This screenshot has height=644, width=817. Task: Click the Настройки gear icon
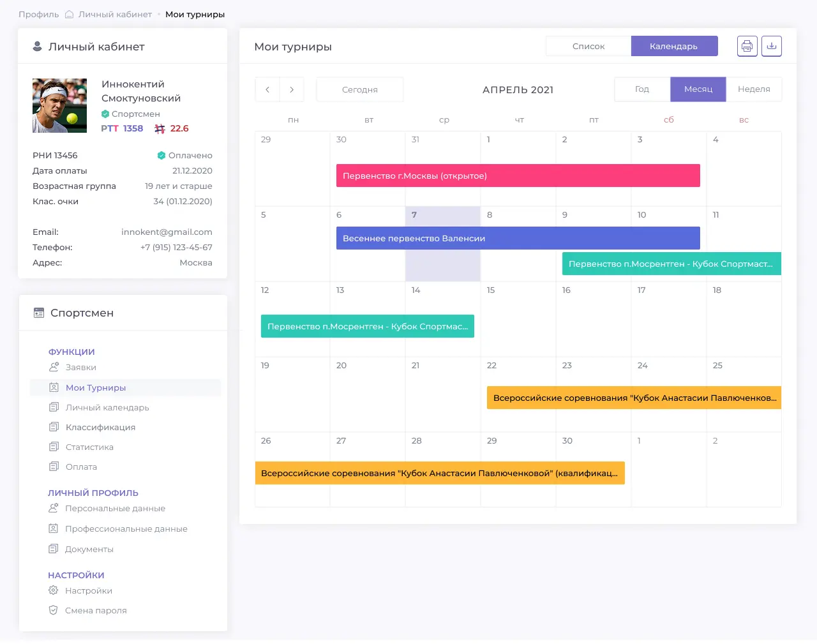point(54,590)
